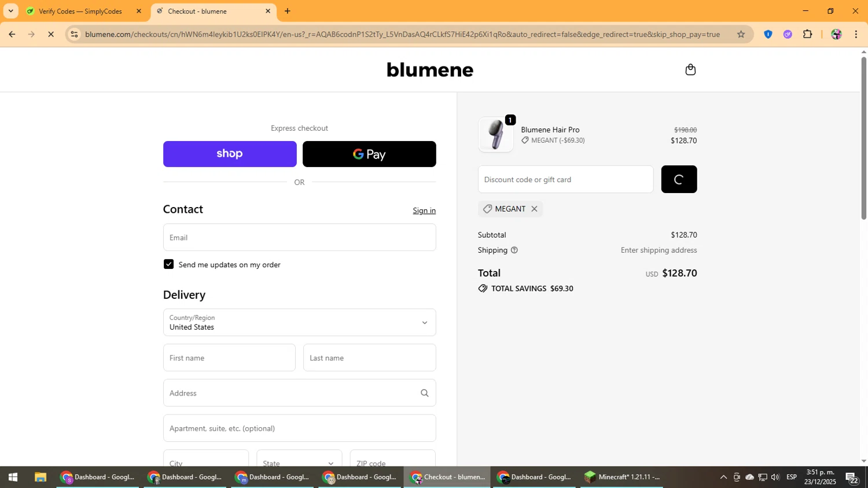This screenshot has width=868, height=488.
Task: Switch to Checkout - blumene taskbar window
Action: click(447, 477)
